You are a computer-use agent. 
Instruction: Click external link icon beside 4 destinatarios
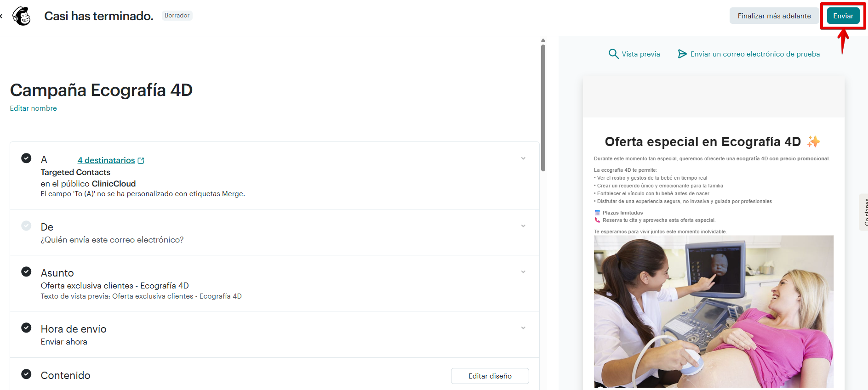click(x=141, y=161)
